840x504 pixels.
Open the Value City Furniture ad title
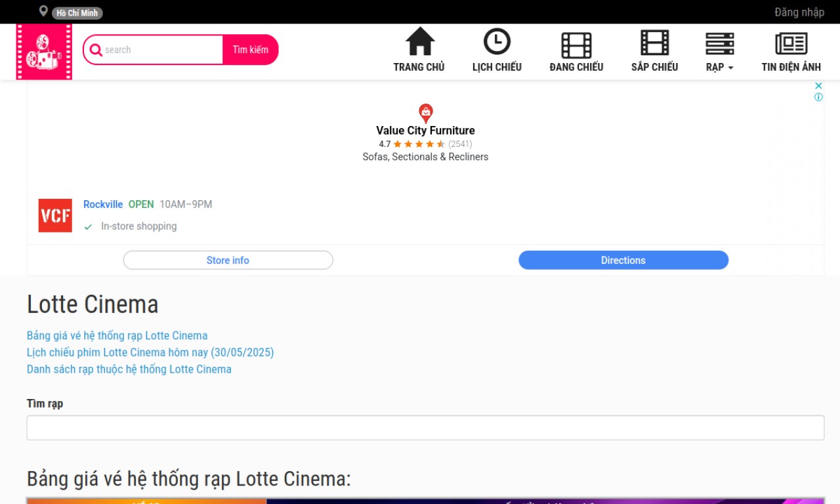[x=425, y=131]
